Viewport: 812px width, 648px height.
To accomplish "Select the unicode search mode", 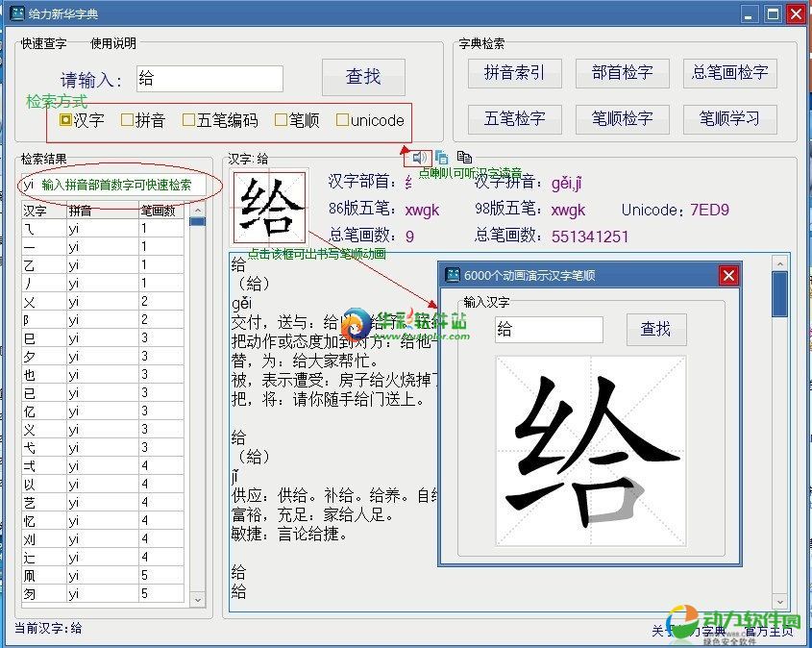I will (342, 121).
